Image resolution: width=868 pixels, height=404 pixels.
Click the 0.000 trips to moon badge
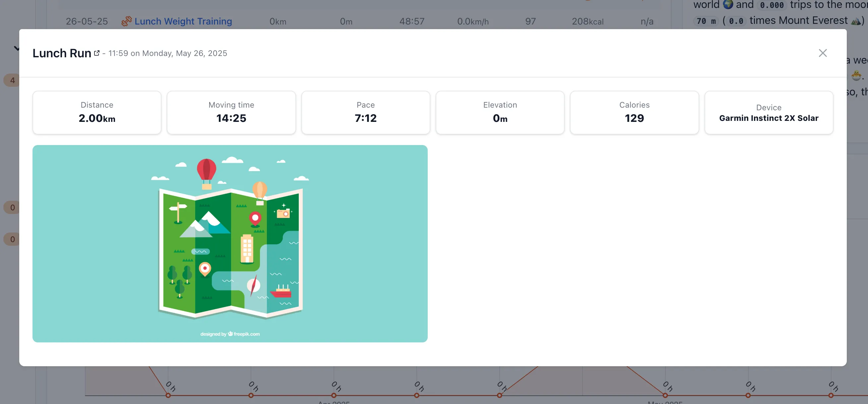772,5
